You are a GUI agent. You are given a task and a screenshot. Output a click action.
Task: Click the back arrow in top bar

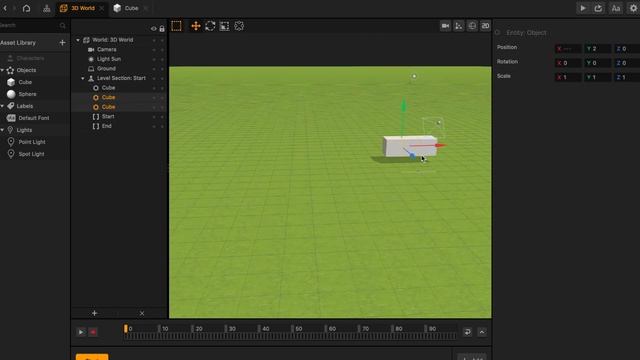coord(5,8)
